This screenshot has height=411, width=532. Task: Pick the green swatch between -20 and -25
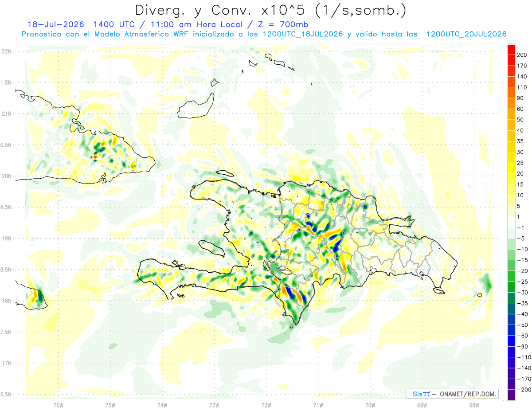click(x=512, y=276)
